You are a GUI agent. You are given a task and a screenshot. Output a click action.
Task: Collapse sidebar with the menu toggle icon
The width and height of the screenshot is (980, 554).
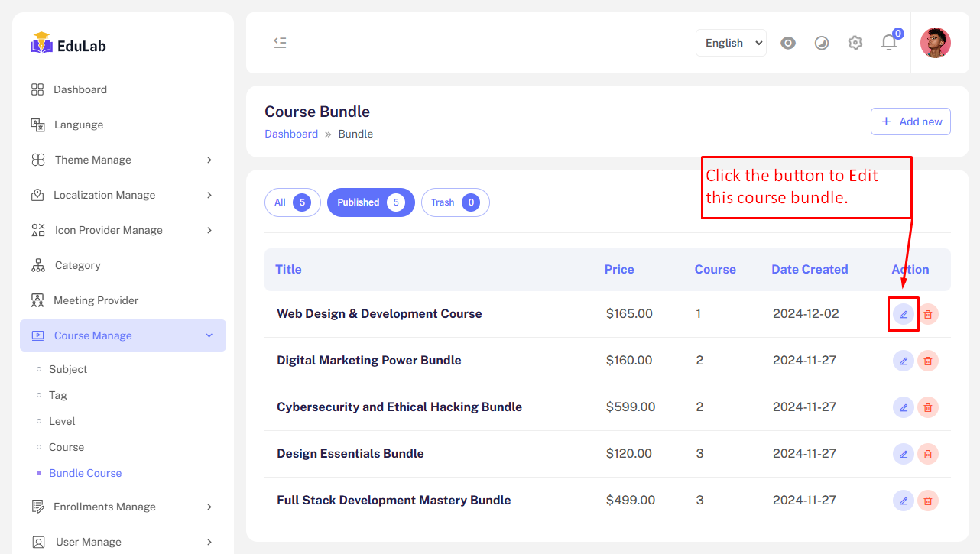click(x=280, y=43)
